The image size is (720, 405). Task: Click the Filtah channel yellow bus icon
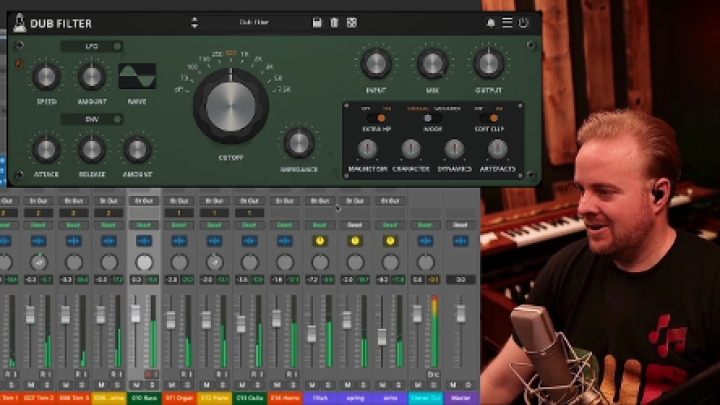pyautogui.click(x=320, y=241)
